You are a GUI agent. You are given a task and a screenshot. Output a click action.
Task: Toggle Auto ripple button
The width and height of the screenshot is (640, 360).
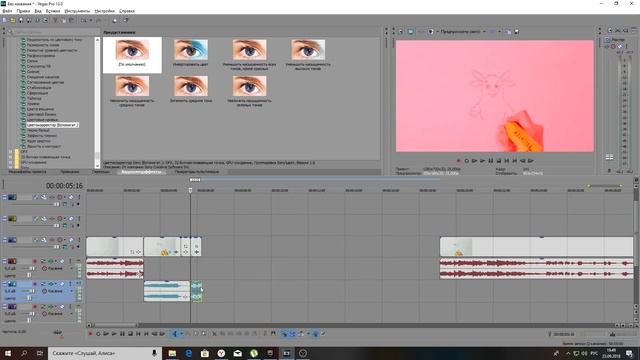click(301, 334)
